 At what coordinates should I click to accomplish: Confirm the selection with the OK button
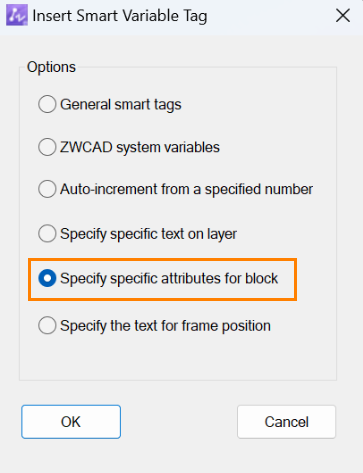[71, 422]
